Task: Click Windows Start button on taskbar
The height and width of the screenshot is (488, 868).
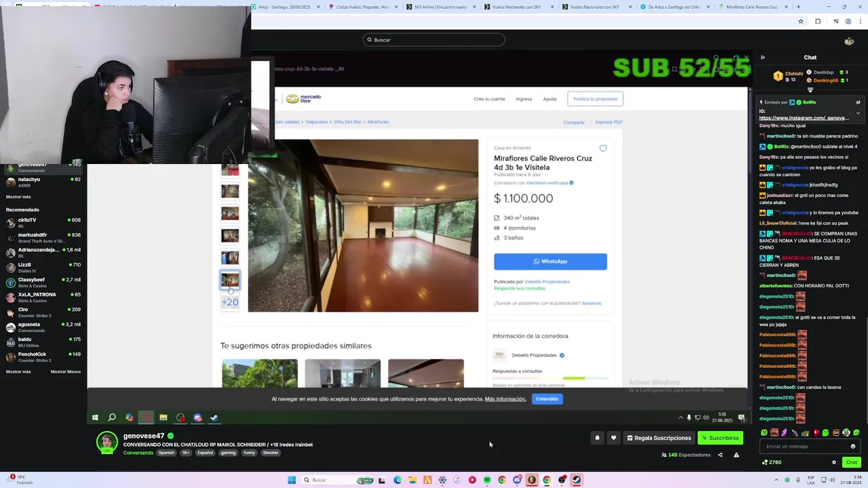Action: (292, 480)
